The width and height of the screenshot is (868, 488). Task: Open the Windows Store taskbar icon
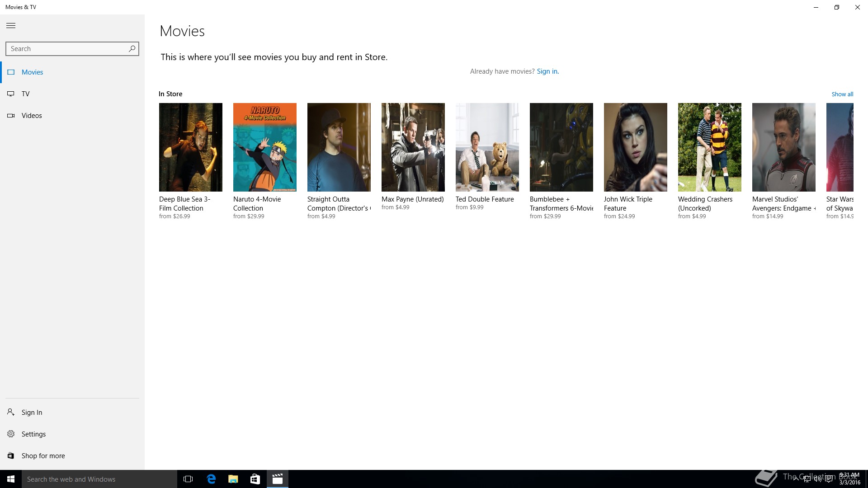pos(255,479)
